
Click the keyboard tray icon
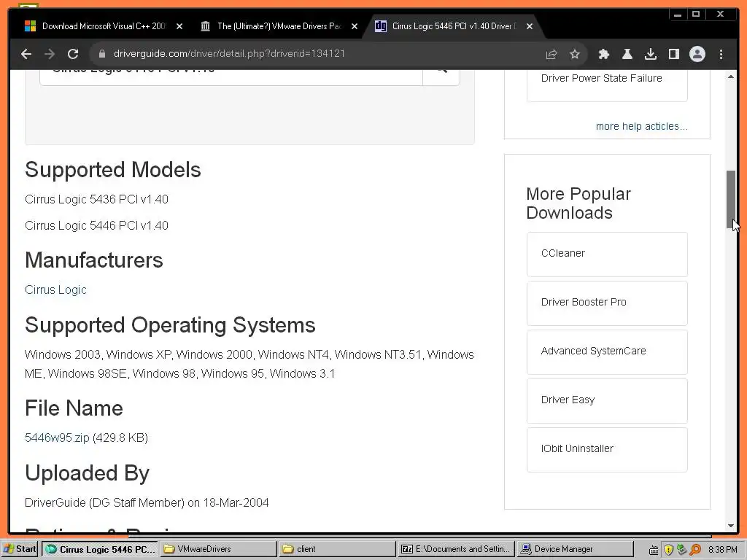654,550
